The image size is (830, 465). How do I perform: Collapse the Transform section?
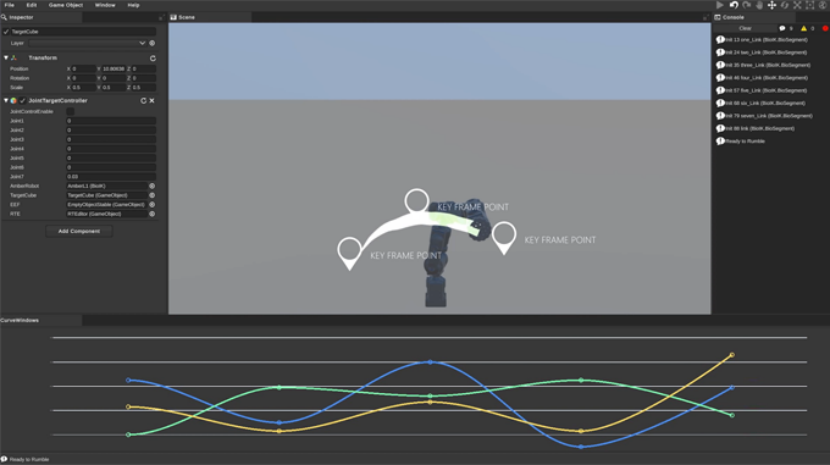(x=5, y=58)
